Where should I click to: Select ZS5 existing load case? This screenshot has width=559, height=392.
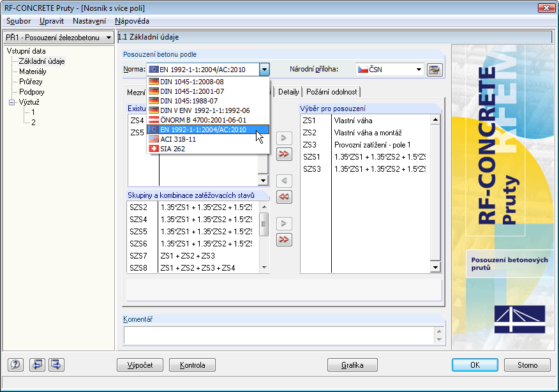click(x=137, y=133)
